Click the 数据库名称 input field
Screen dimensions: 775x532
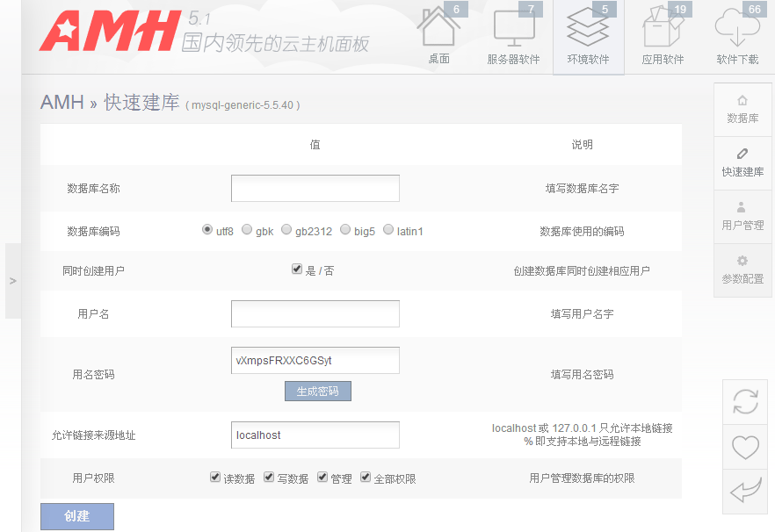[315, 188]
